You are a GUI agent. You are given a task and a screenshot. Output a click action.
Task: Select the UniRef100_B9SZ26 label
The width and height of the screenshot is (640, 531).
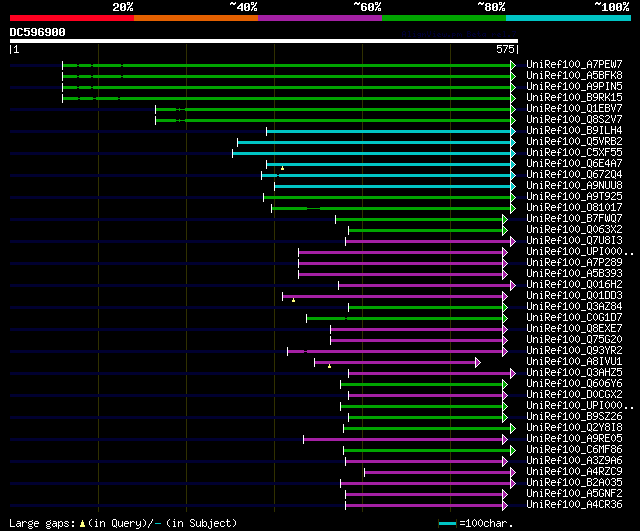coord(574,417)
